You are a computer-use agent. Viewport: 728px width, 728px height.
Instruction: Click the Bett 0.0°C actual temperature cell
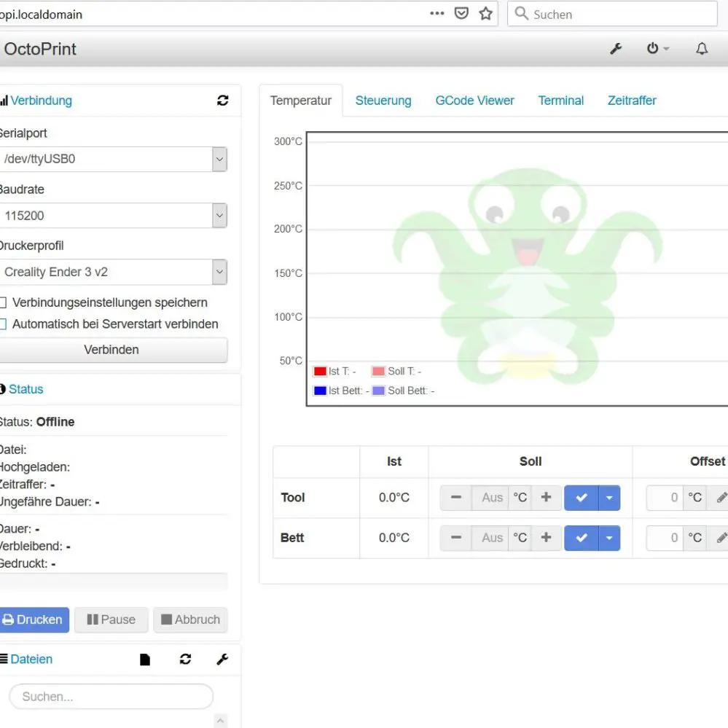394,538
